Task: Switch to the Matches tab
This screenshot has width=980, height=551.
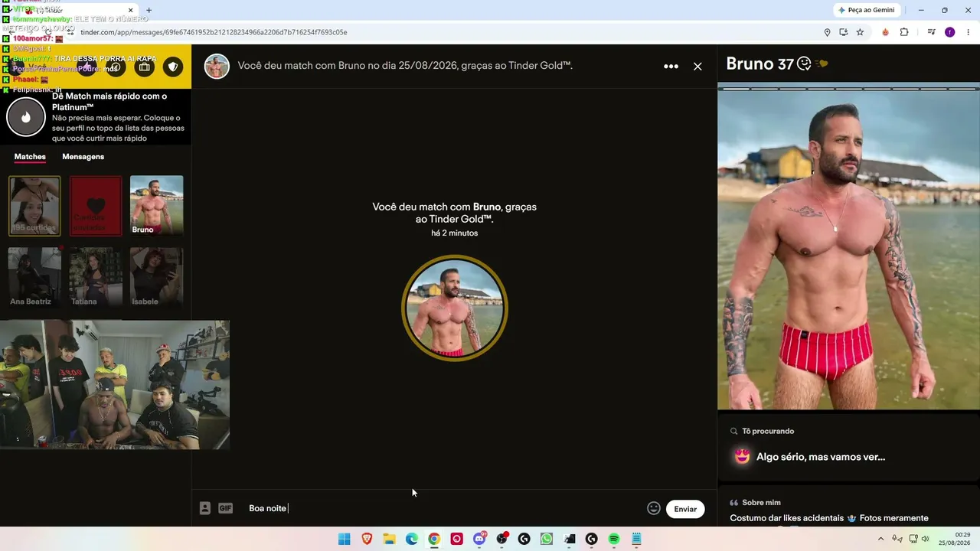Action: pyautogui.click(x=30, y=157)
